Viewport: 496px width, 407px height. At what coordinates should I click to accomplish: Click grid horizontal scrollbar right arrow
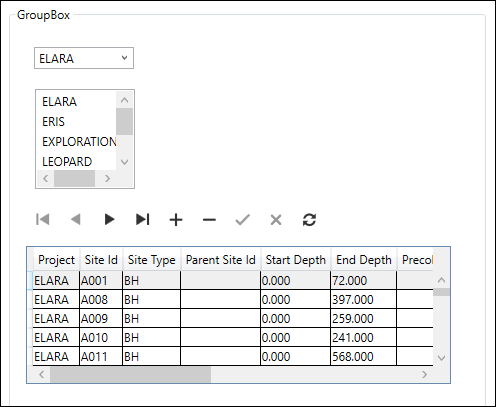click(424, 375)
